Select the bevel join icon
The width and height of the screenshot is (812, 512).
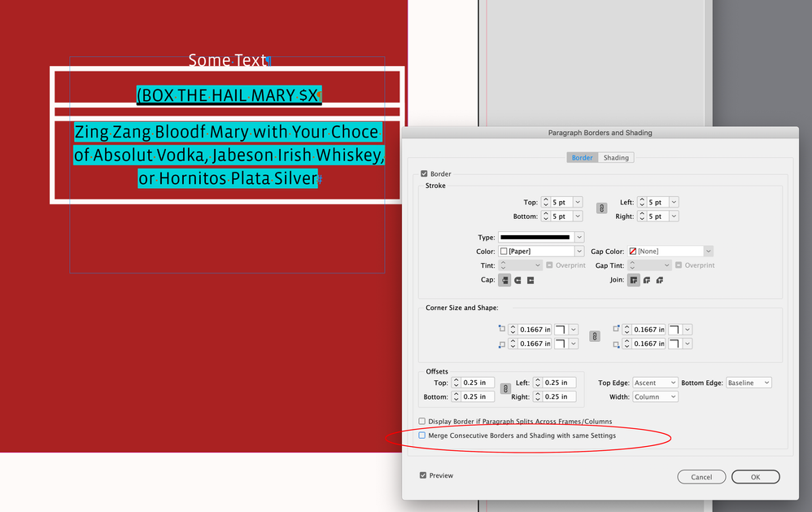click(x=660, y=280)
